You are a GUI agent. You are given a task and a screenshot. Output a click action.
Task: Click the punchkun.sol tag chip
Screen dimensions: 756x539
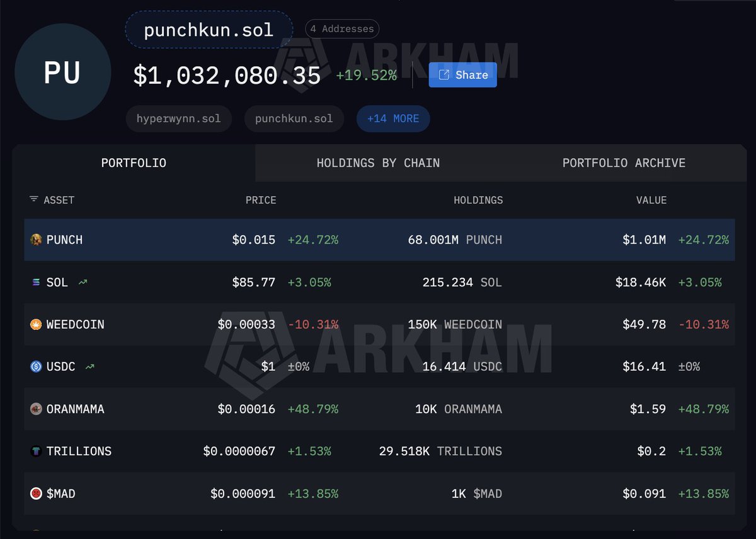click(294, 118)
